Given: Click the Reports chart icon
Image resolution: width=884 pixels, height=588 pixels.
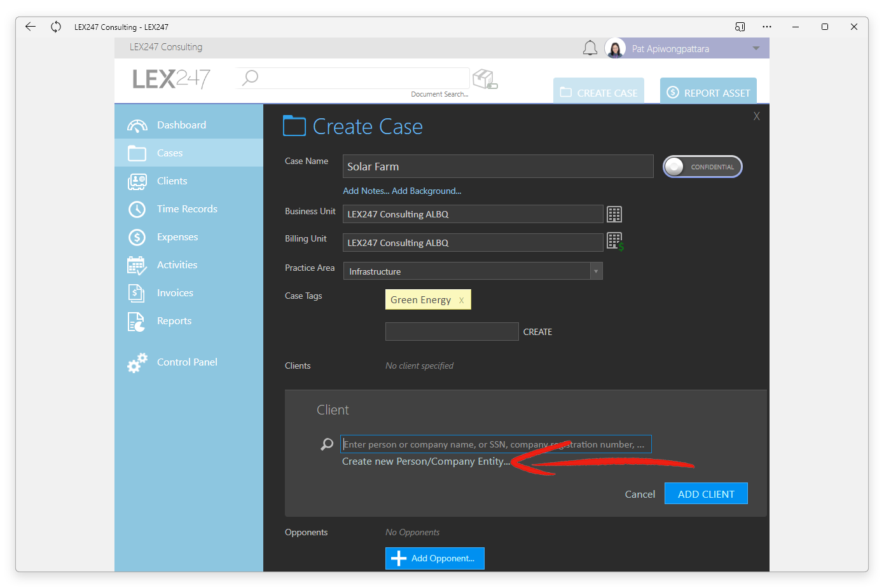Looking at the screenshot, I should [137, 322].
